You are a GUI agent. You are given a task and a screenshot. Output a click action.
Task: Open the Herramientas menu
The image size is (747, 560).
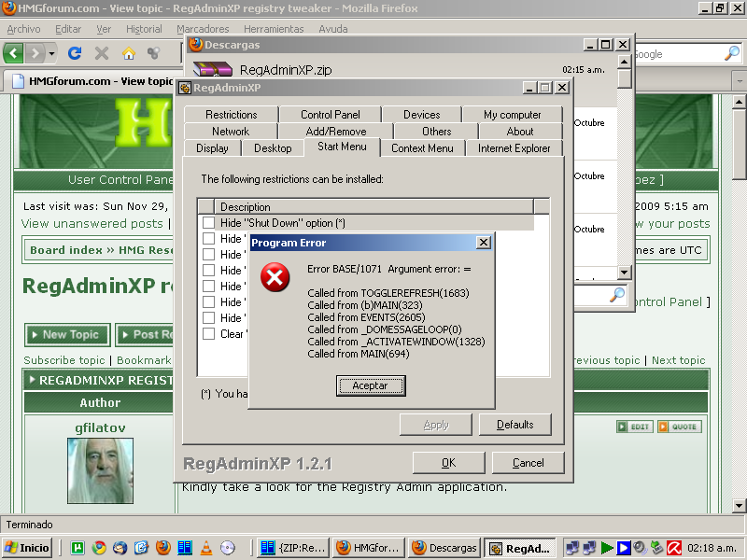tap(274, 29)
